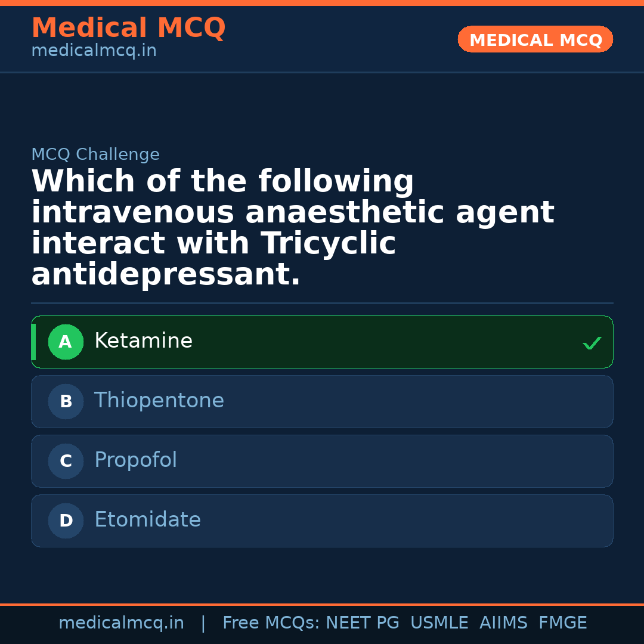Click the large orange Medical MCQ title
Image resolution: width=644 pixels, height=644 pixels.
tap(128, 28)
